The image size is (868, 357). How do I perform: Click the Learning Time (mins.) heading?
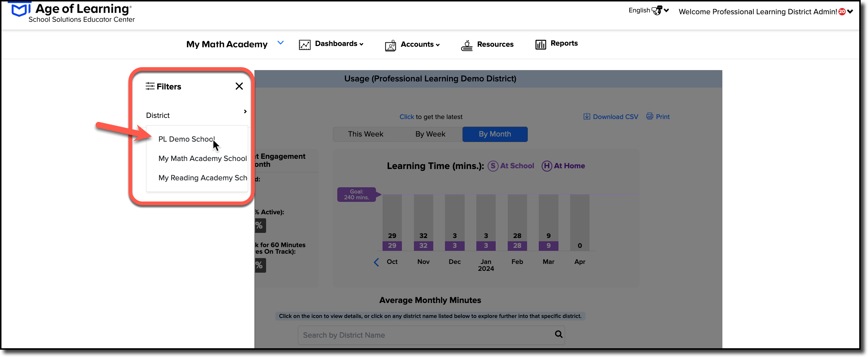(435, 166)
